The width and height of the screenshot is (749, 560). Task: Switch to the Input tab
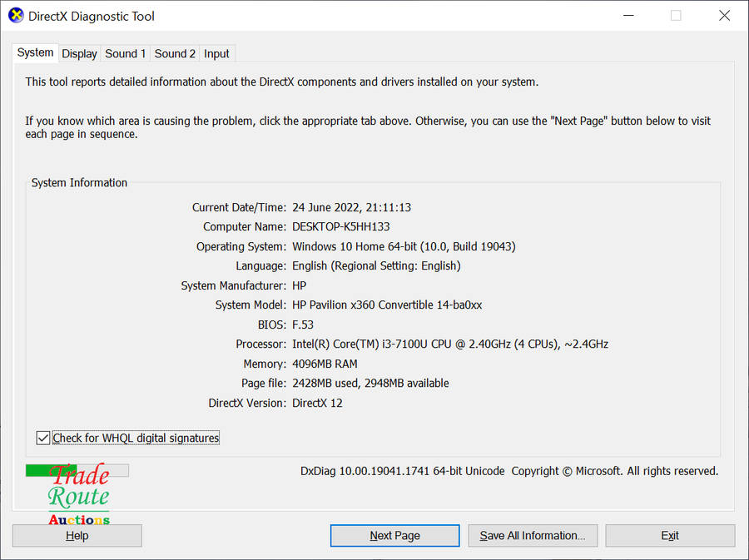216,53
